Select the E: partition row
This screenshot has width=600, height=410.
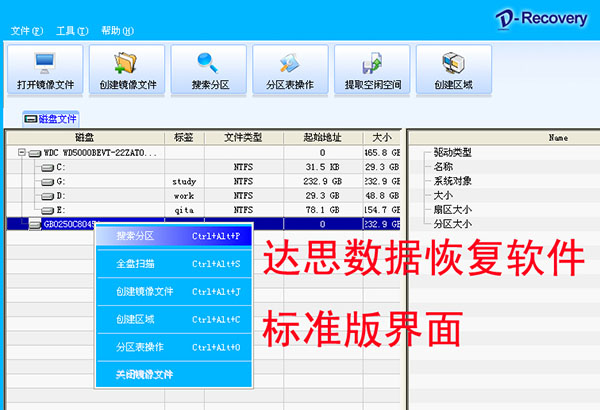[203, 210]
